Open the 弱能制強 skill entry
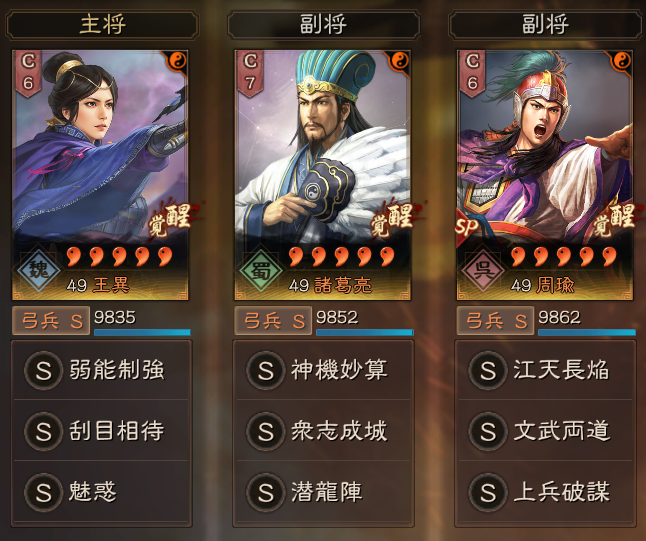 point(101,370)
